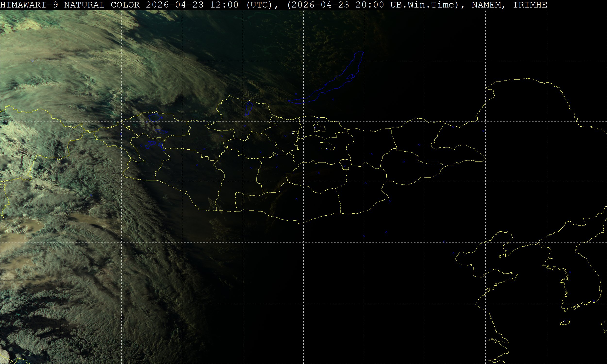The height and width of the screenshot is (364, 607).
Task: Click the station dot on northwestern Korean peninsula
Action: [570, 272]
